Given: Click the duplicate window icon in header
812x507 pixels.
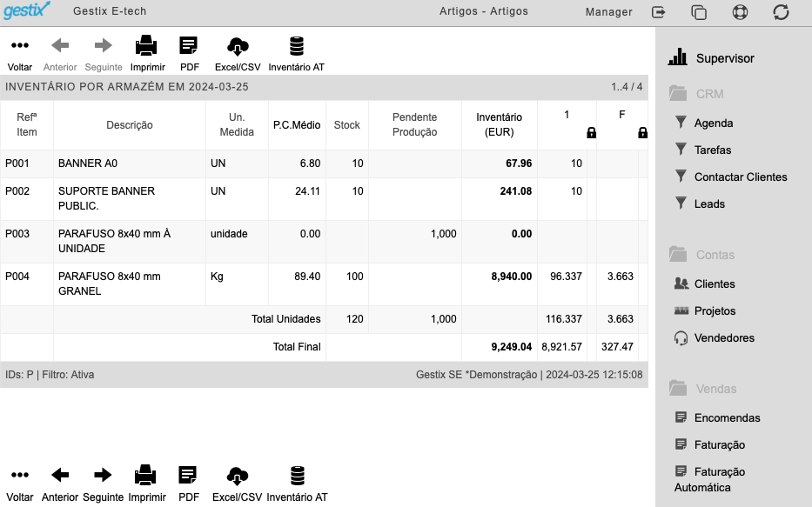Looking at the screenshot, I should [x=699, y=12].
